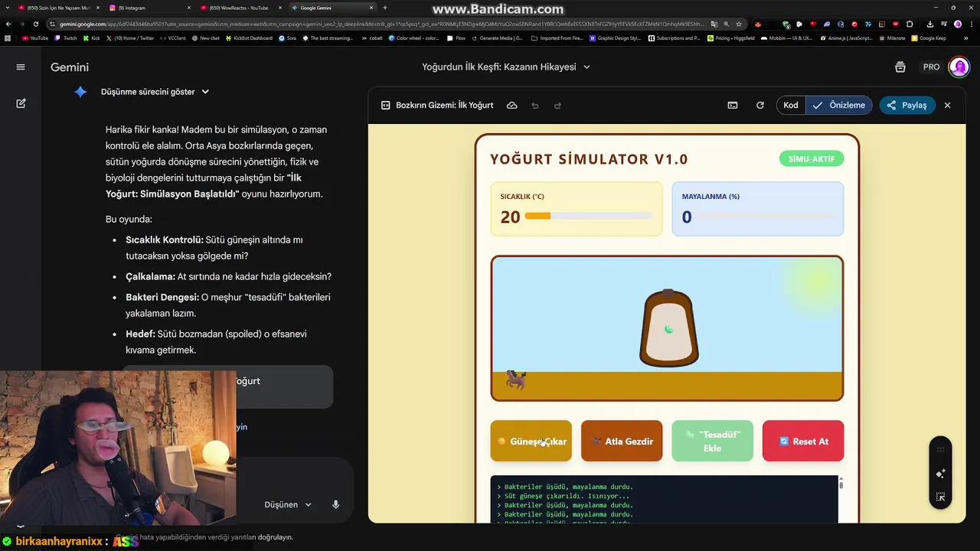Switch to the WowReactss YouTube tab
The image size is (980, 551).
point(242,8)
